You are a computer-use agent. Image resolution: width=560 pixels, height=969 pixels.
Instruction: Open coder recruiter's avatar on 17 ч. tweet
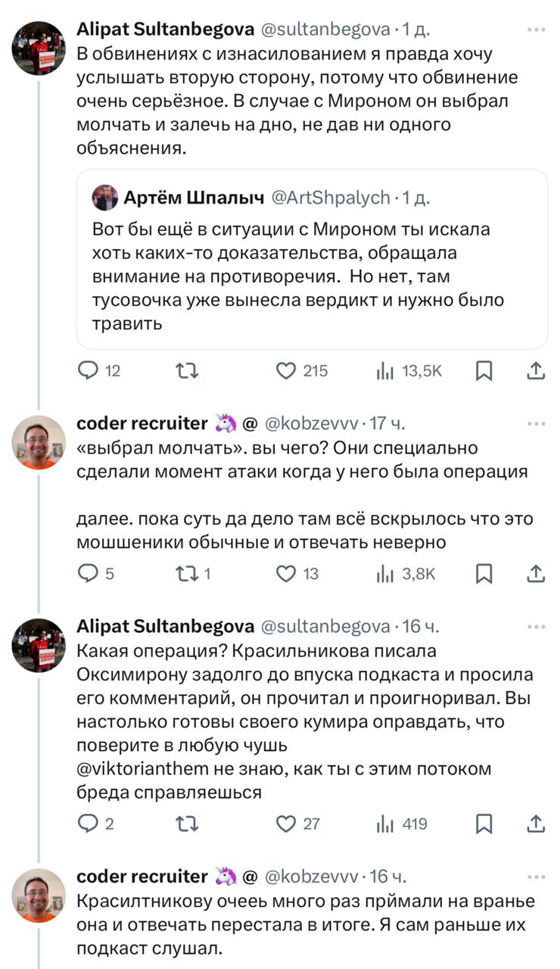[39, 442]
